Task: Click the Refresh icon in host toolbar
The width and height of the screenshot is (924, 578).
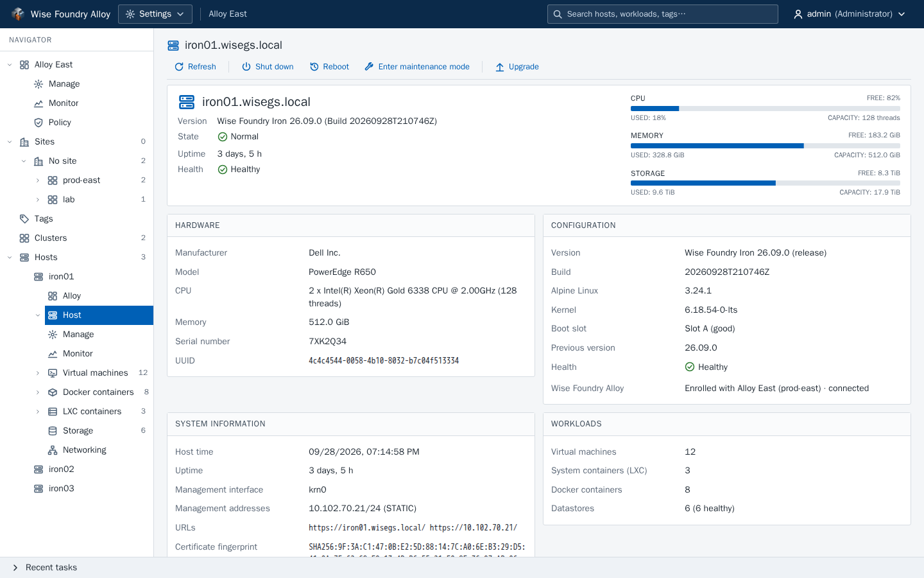Action: [x=179, y=67]
